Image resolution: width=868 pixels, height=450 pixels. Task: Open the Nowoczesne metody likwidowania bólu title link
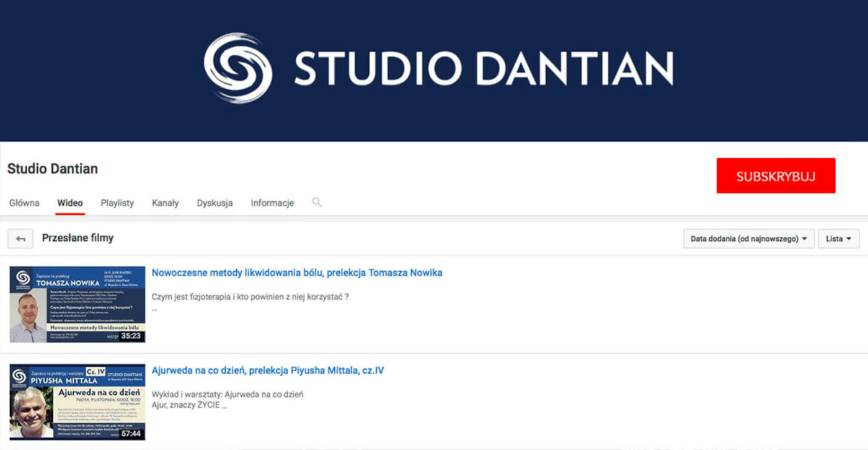296,272
